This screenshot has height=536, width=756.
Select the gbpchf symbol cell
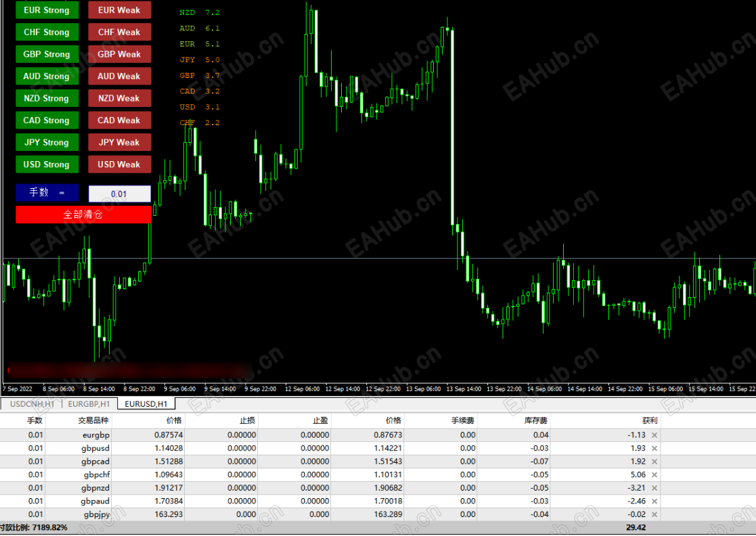pyautogui.click(x=96, y=475)
